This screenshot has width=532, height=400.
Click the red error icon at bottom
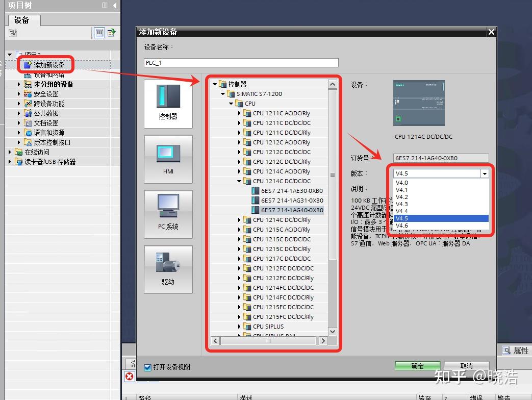tap(129, 376)
